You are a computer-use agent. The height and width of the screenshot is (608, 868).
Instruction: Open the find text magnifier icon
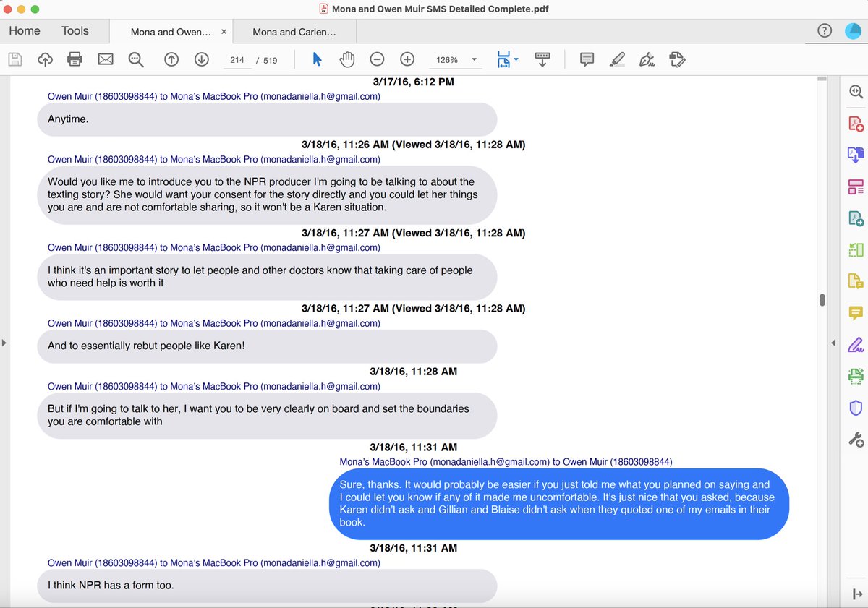[x=136, y=59]
